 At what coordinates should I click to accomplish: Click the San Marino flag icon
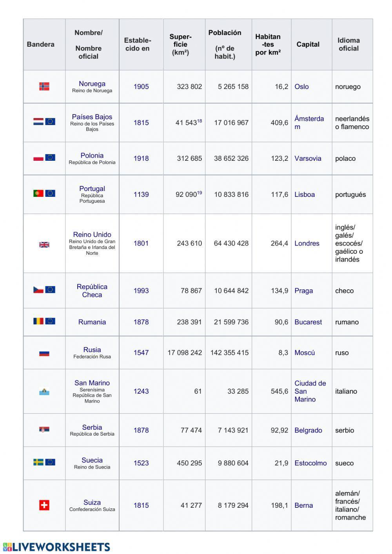click(x=44, y=391)
